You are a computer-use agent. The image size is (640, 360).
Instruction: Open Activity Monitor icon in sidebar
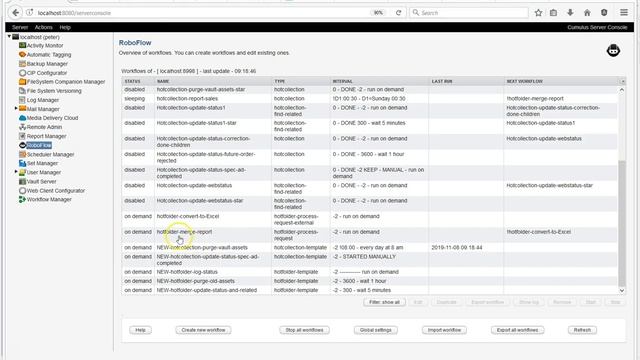coord(22,45)
